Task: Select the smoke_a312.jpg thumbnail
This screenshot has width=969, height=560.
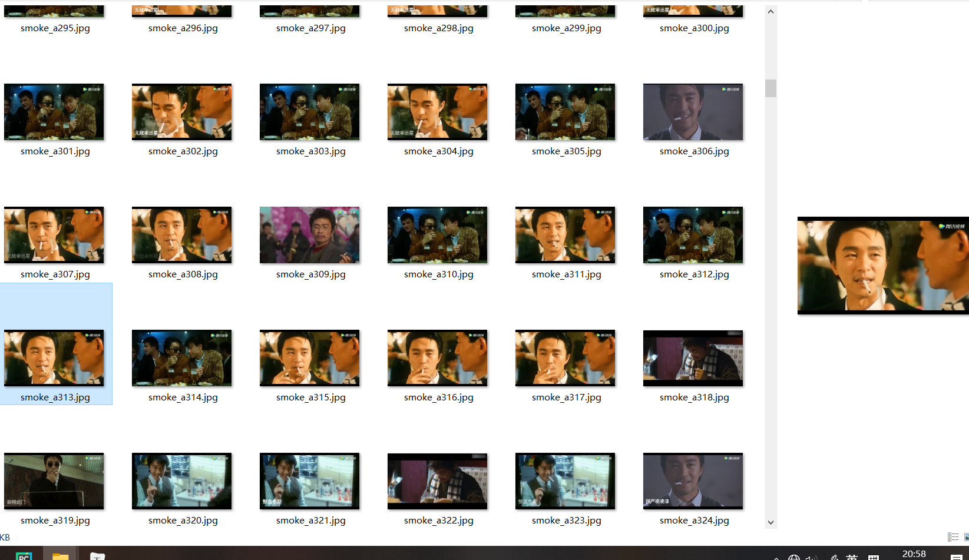Action: 693,235
